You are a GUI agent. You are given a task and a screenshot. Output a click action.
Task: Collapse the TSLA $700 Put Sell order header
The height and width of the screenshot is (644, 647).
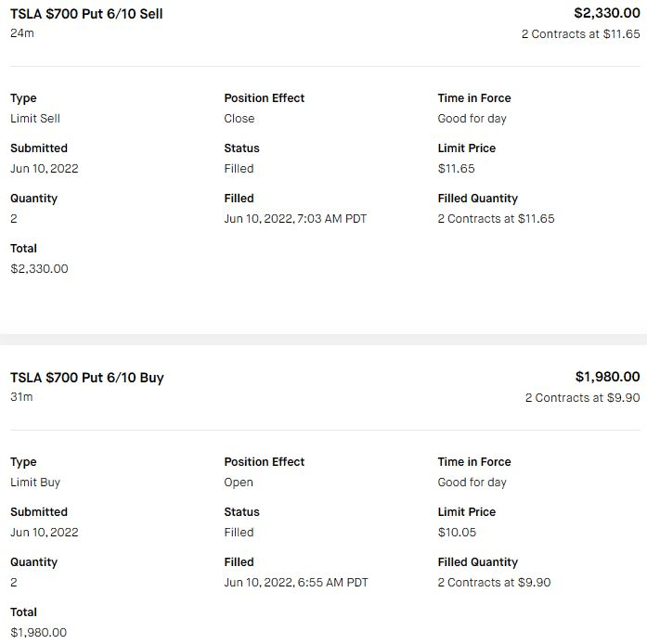tap(86, 14)
